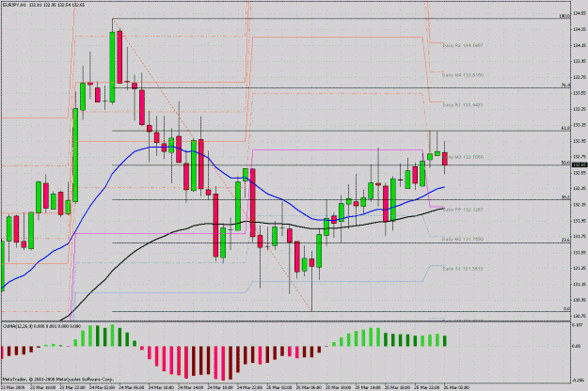This screenshot has width=588, height=391.
Task: Click the 0.00 value on the OsMA scale
Action: pyautogui.click(x=577, y=346)
